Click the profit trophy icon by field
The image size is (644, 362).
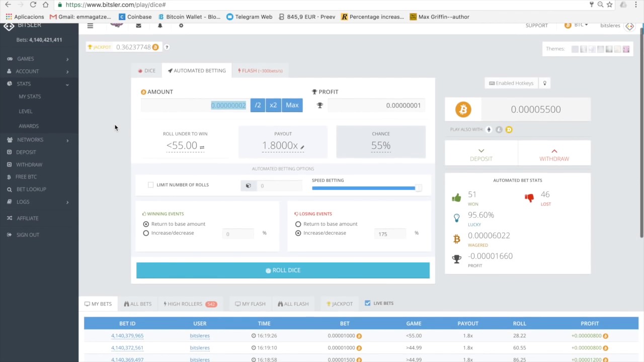pos(319,105)
